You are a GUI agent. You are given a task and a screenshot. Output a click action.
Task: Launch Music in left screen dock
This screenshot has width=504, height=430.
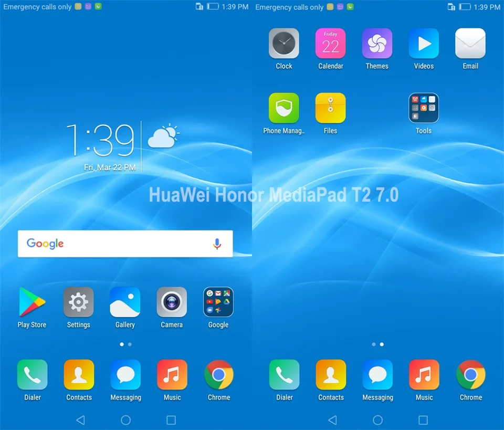tap(172, 374)
